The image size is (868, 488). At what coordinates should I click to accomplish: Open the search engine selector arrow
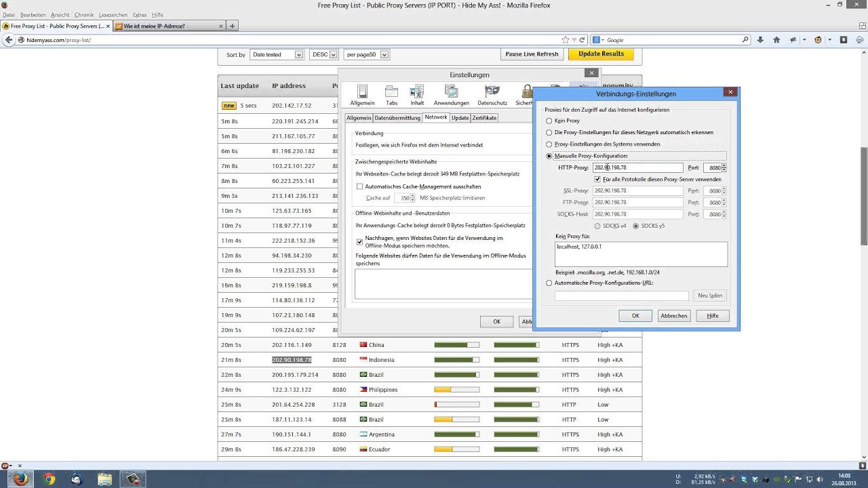pyautogui.click(x=602, y=40)
